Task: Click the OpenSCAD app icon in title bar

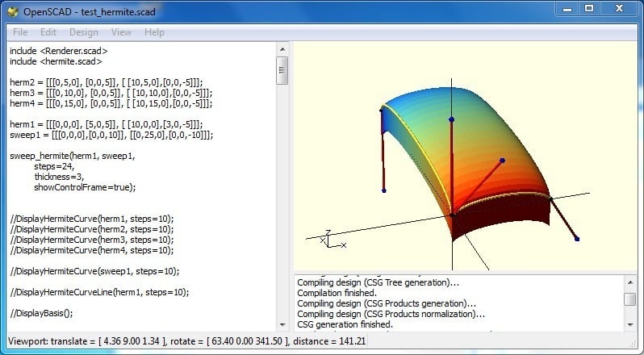Action: pos(13,10)
